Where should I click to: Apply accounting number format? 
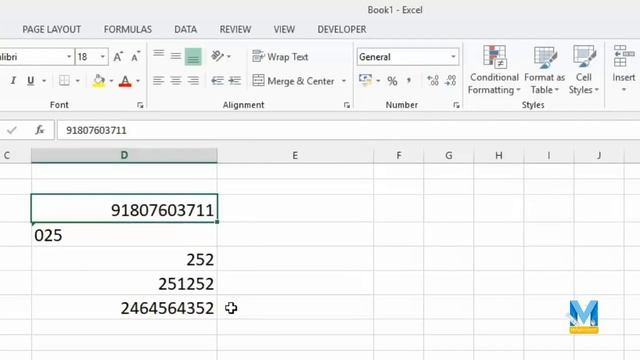365,80
